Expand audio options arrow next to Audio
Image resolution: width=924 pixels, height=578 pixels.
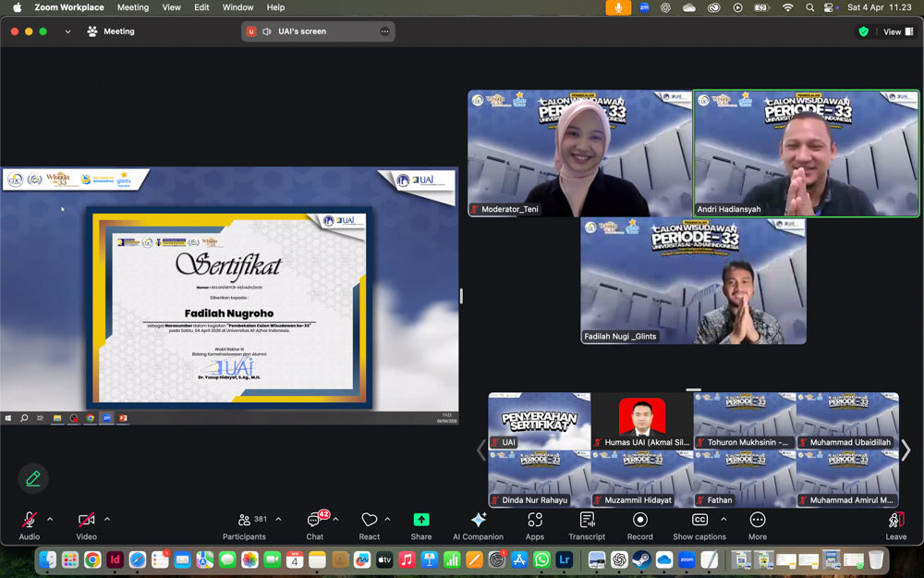click(50, 520)
